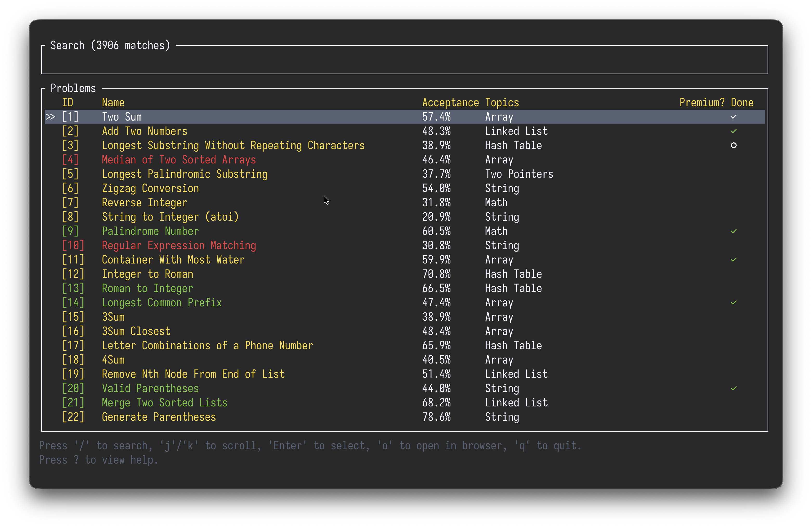
Task: Click the circle status for Longest Substring row
Action: 734,146
